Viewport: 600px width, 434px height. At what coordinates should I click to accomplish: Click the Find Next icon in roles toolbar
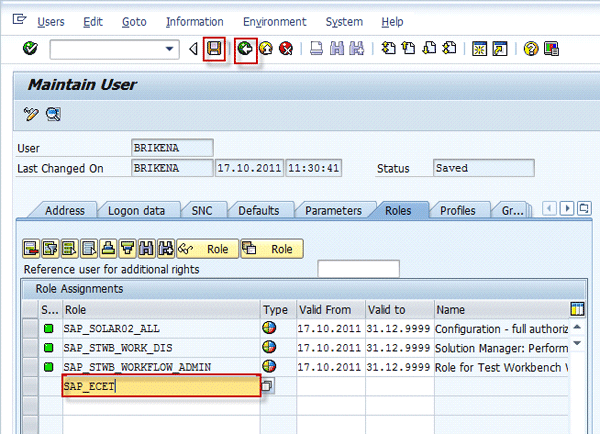[166, 249]
